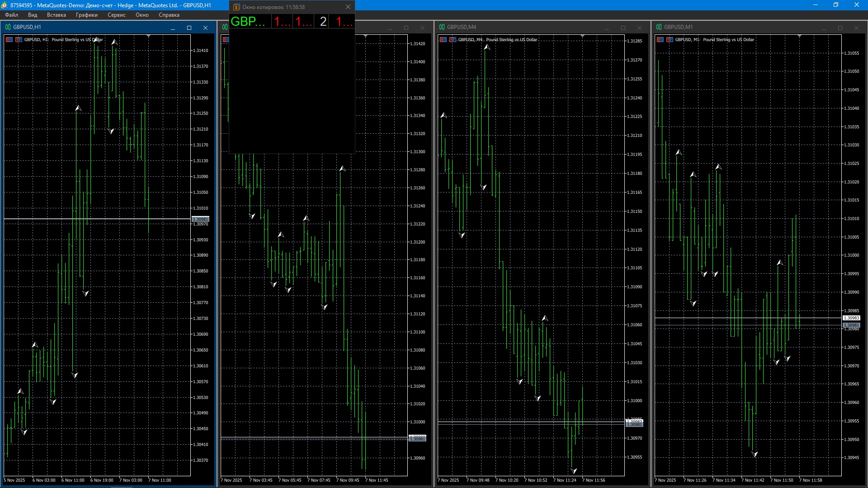
Task: Open the Графики menu
Action: coord(86,15)
